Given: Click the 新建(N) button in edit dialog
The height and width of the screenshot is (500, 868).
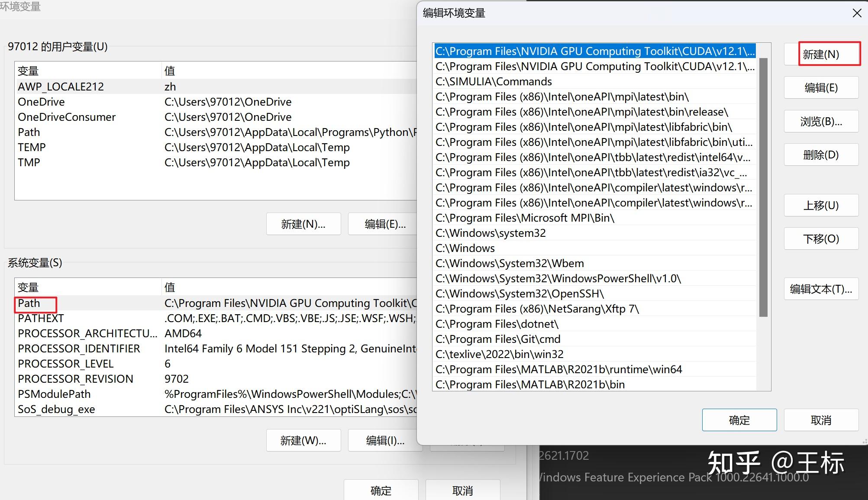Looking at the screenshot, I should 821,54.
